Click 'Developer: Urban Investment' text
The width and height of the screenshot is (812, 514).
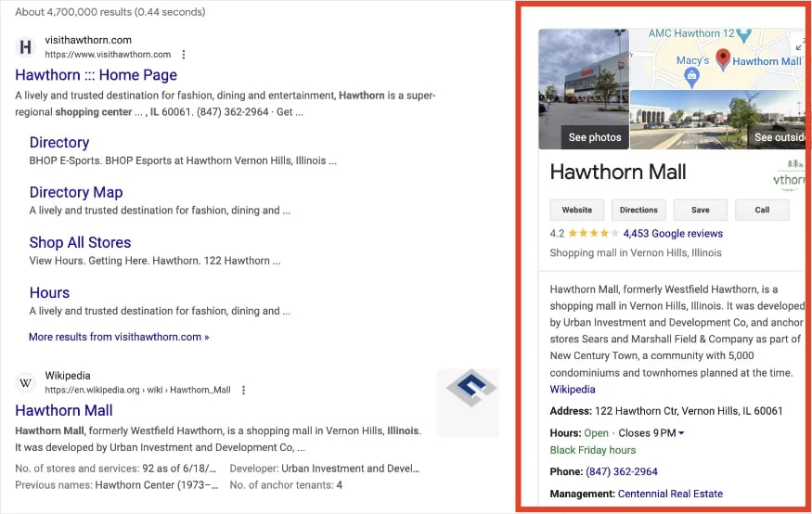point(325,469)
